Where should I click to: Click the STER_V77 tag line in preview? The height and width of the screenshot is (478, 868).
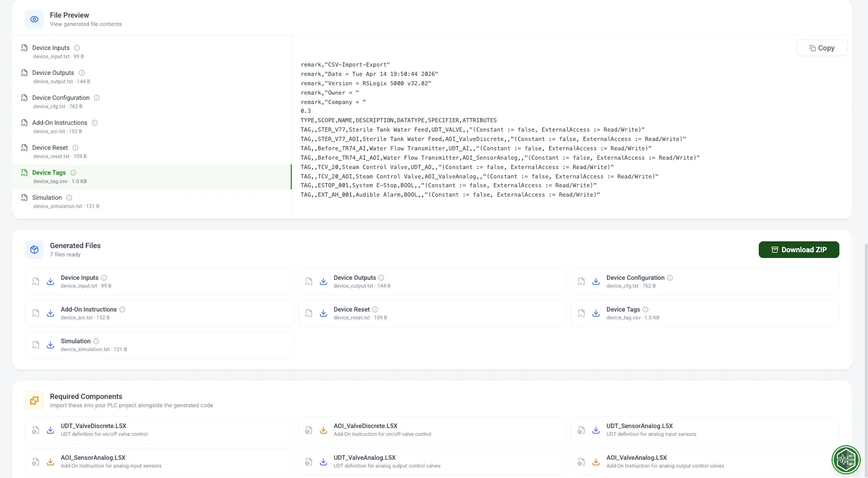pyautogui.click(x=473, y=130)
